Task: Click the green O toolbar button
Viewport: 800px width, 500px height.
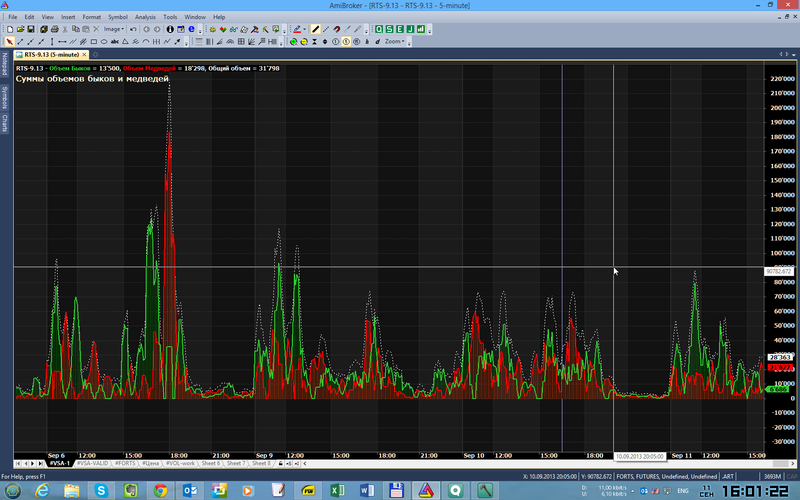Action: click(379, 29)
